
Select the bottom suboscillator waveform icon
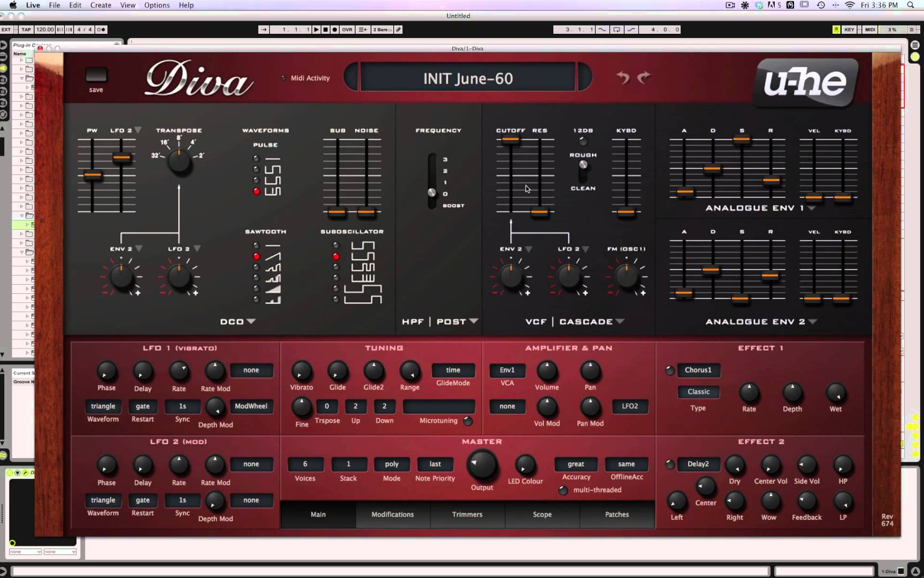coord(363,299)
